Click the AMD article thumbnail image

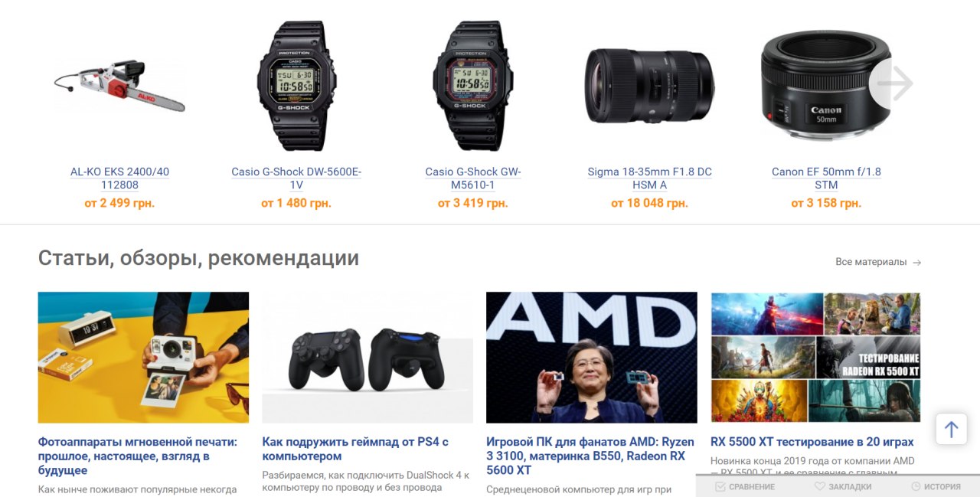592,358
